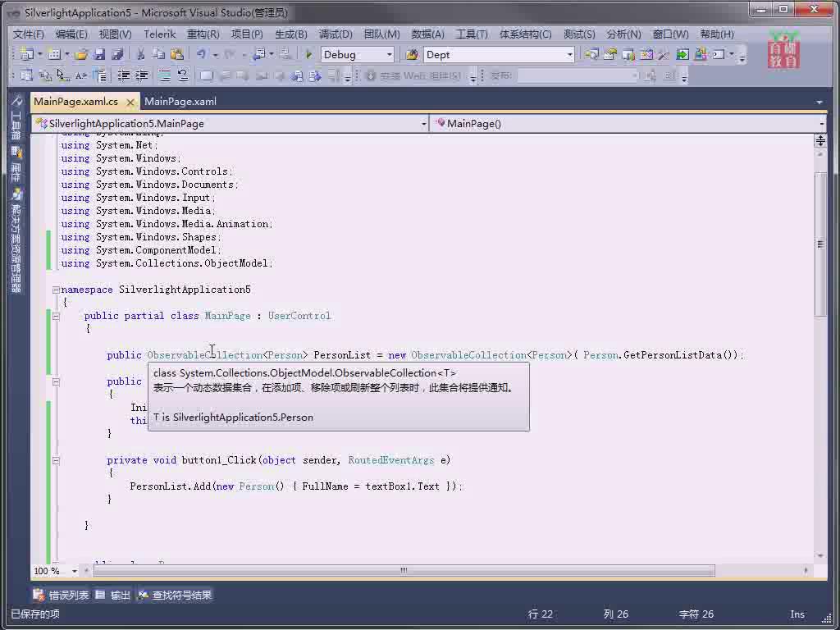Open the 输出 output panel

pyautogui.click(x=113, y=596)
